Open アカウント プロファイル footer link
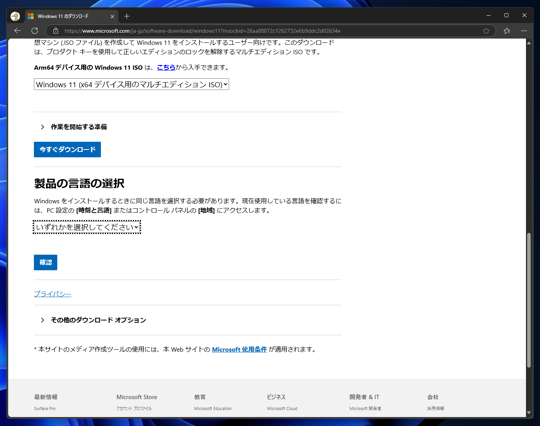Screen dimensions: 540x426 pyautogui.click(x=134, y=408)
